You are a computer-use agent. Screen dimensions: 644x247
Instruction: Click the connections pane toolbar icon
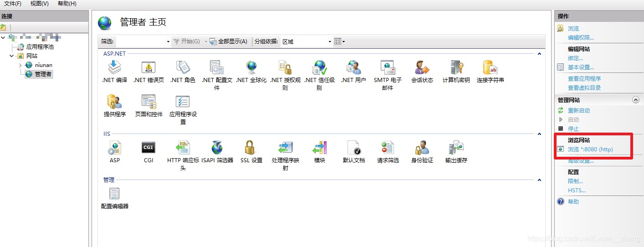click(3, 27)
